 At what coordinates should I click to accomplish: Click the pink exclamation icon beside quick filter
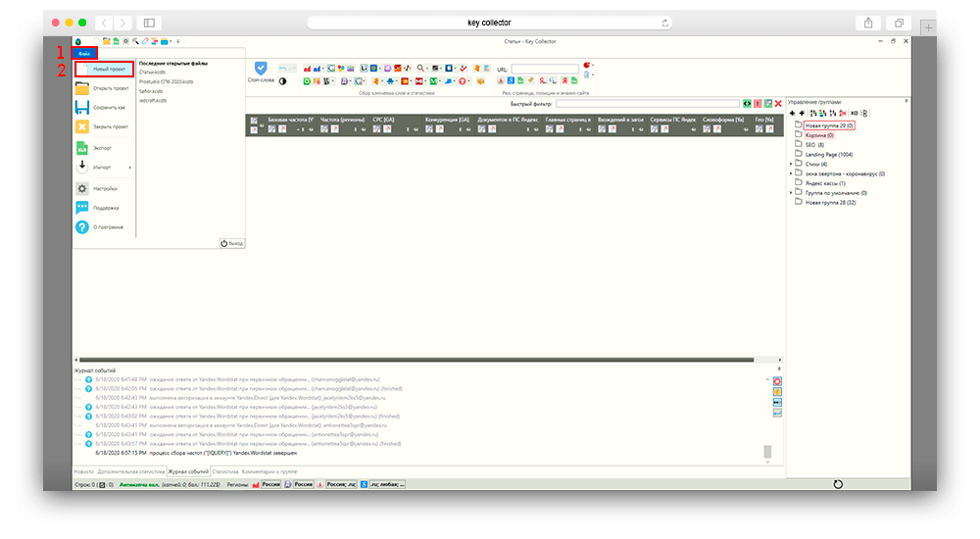[x=758, y=103]
